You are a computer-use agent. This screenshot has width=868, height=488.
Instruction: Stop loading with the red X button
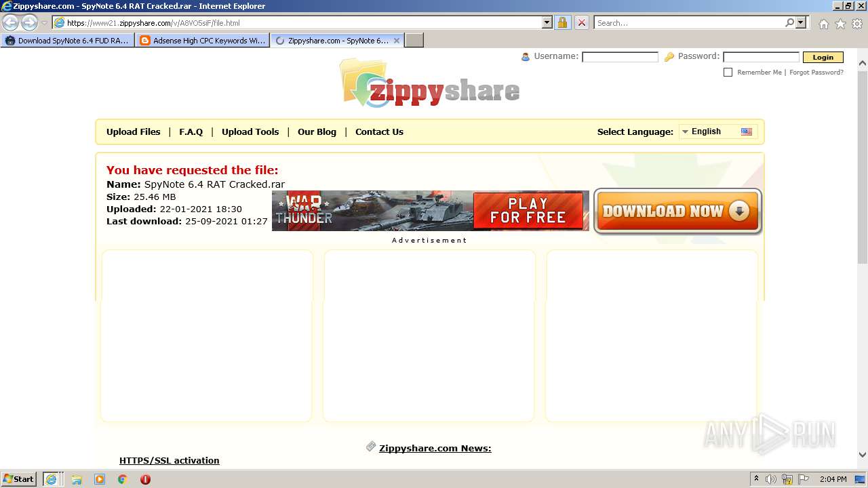click(582, 22)
